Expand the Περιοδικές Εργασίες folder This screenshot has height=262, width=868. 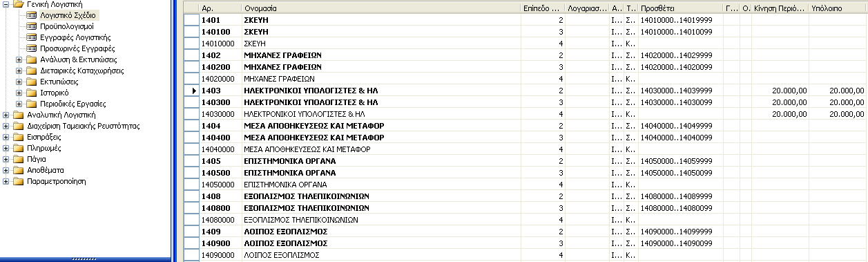coord(19,104)
